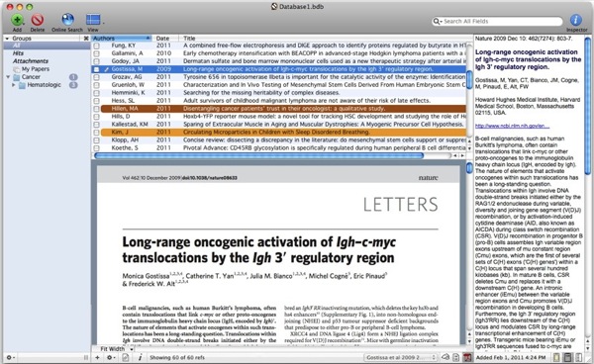Viewport: 594px width, 364px height.
Task: Open the ncbi.nlm.nih.gov link
Action: pyautogui.click(x=512, y=126)
